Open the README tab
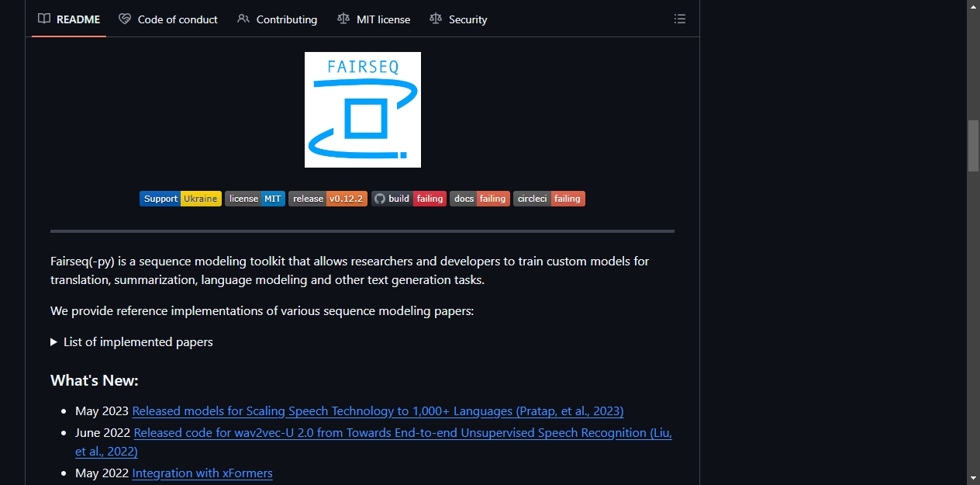Image resolution: width=980 pixels, height=485 pixels. [x=69, y=19]
